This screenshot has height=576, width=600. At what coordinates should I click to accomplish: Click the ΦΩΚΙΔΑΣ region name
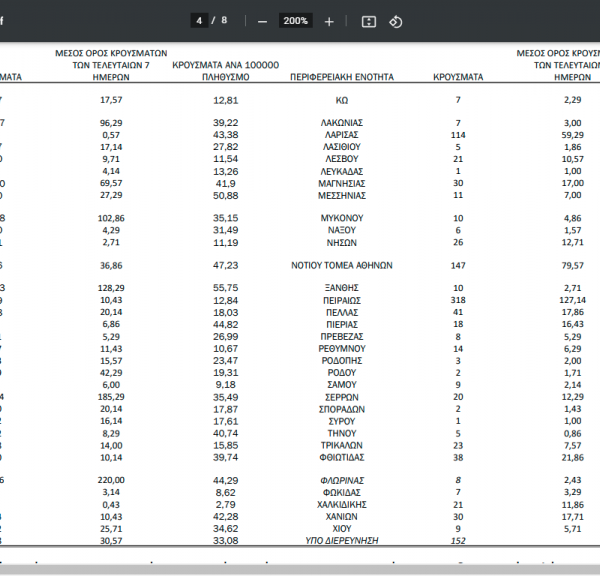pyautogui.click(x=342, y=492)
